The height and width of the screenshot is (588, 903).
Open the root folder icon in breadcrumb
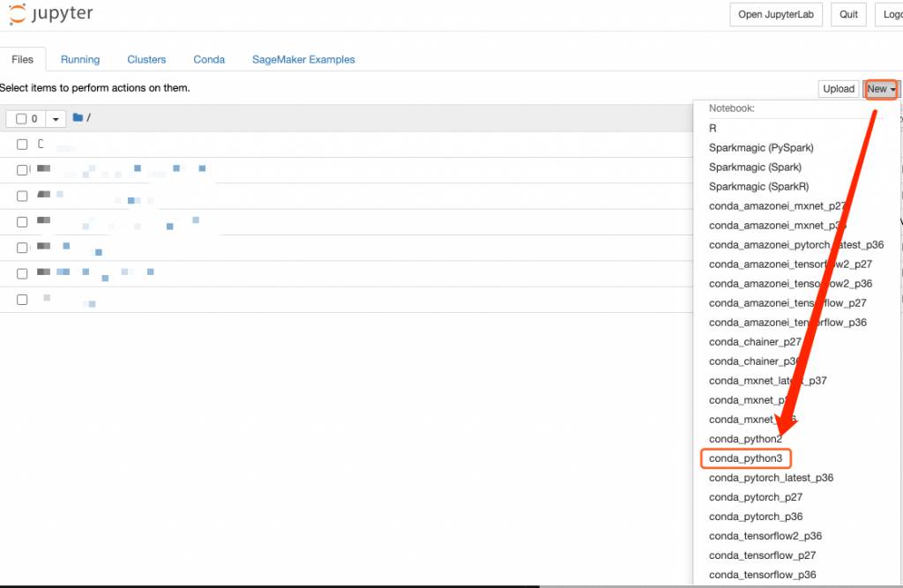(78, 117)
